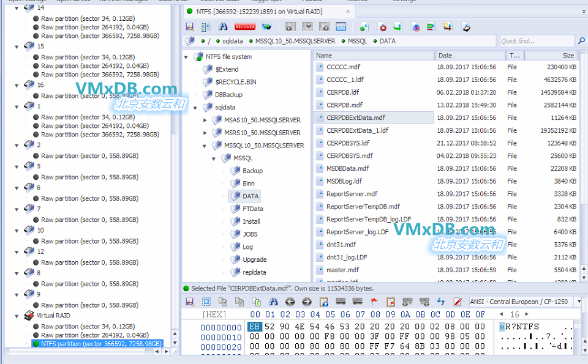Expand the MSRS10_50.MSSQLSERVER folder

205,133
